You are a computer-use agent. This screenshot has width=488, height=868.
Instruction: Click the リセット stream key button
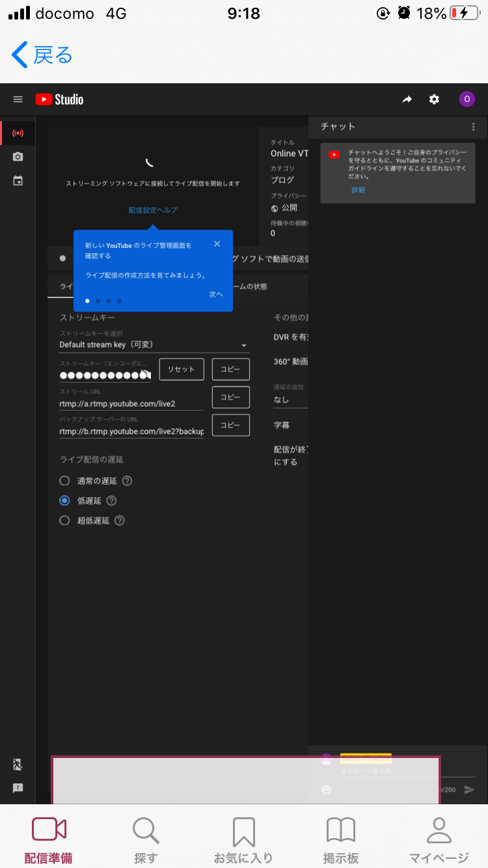pyautogui.click(x=182, y=369)
